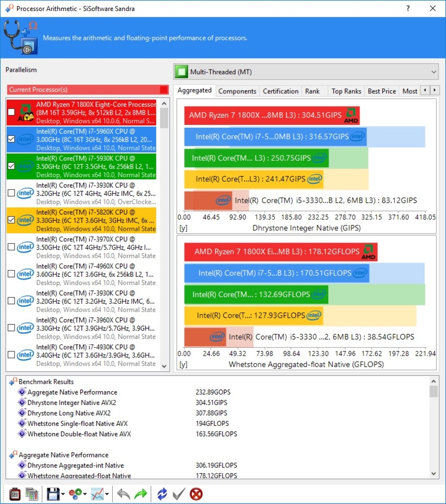
Task: Click the Intel logo beside i7-3970X in list
Action: click(25, 247)
